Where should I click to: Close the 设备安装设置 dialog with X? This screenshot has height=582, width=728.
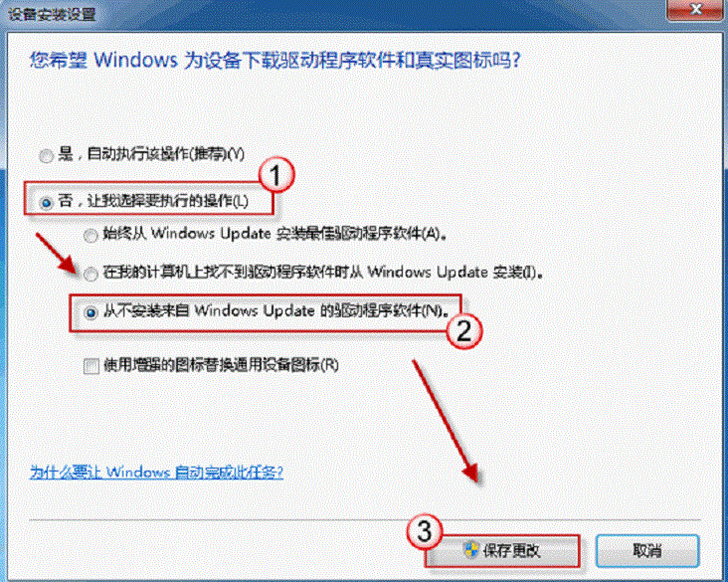click(x=694, y=9)
